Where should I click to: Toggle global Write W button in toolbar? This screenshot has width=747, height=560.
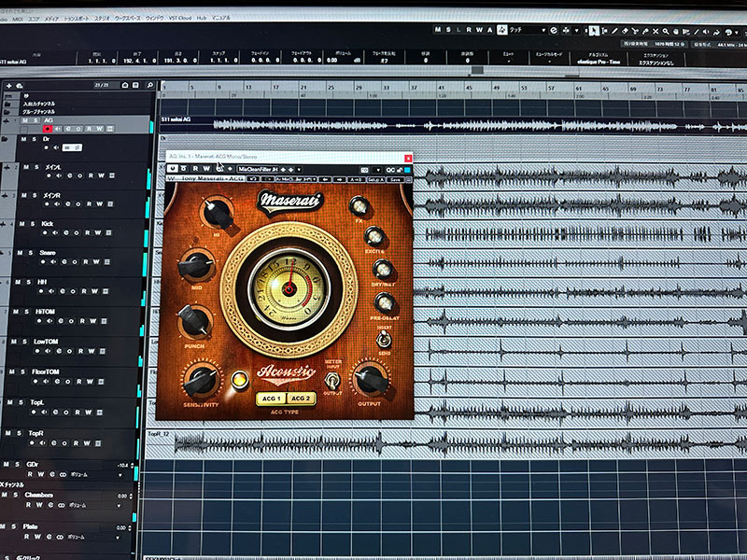tap(479, 30)
